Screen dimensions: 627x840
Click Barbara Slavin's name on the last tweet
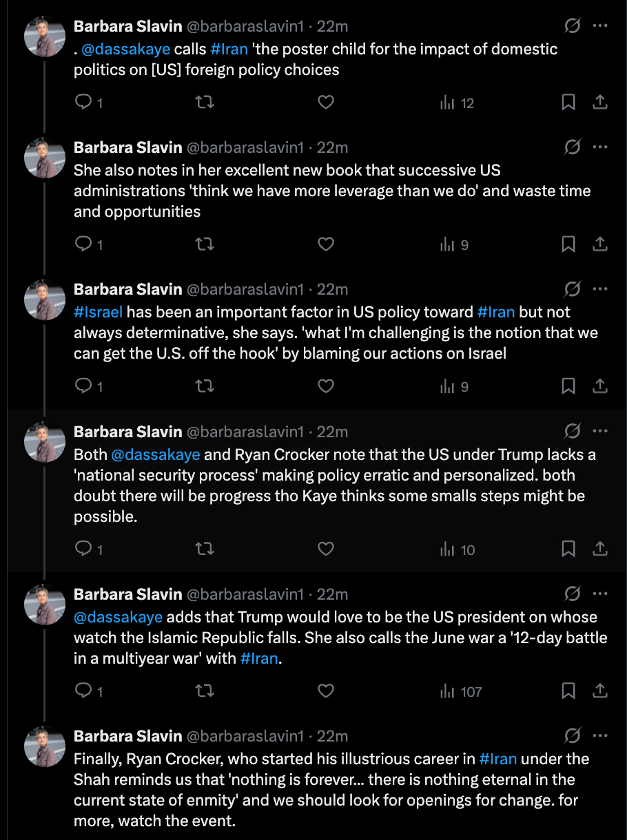(x=128, y=735)
